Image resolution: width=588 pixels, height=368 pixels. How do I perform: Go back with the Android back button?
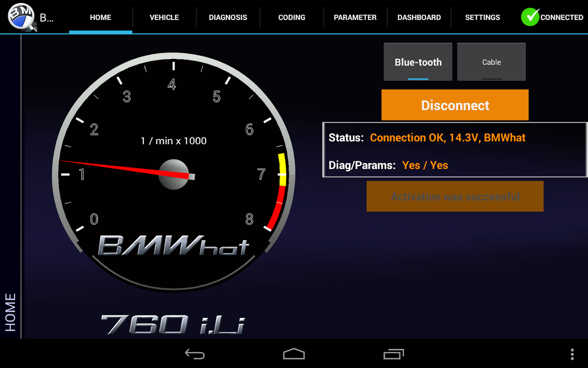pyautogui.click(x=195, y=354)
